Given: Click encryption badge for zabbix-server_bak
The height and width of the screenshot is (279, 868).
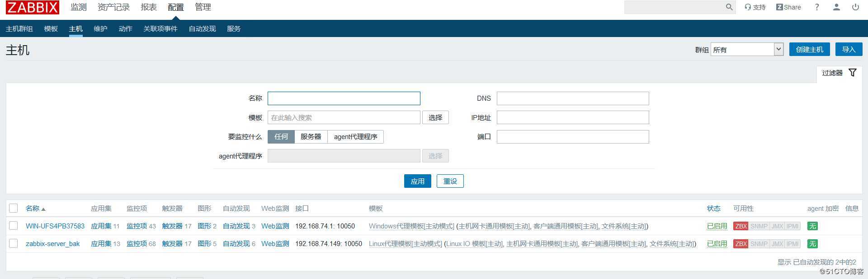Looking at the screenshot, I should (x=812, y=244).
